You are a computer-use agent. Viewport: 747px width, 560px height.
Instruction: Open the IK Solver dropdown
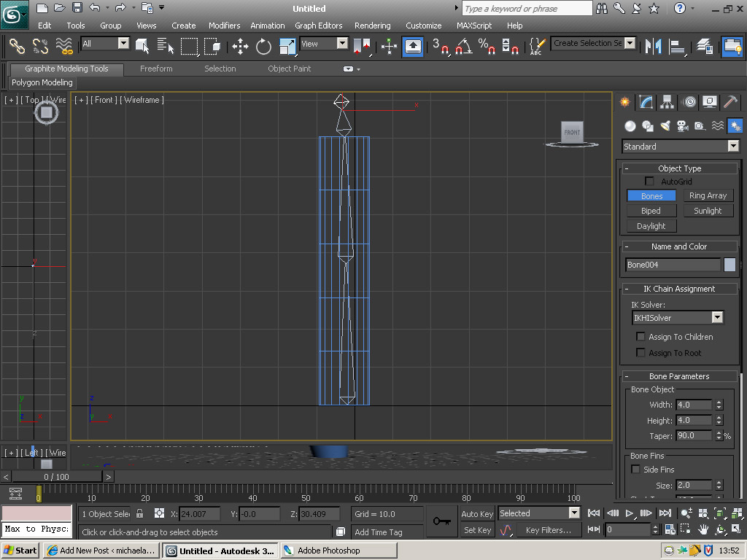716,318
